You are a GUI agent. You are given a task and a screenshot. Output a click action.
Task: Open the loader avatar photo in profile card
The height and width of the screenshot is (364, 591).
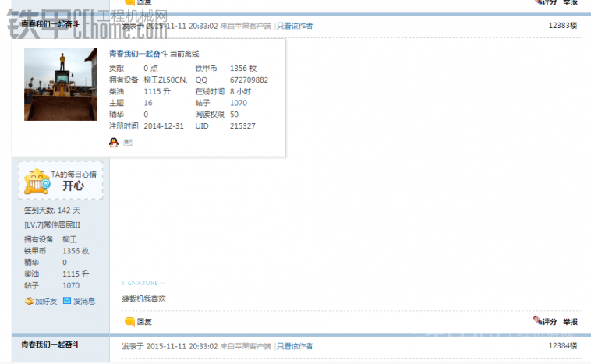point(61,84)
